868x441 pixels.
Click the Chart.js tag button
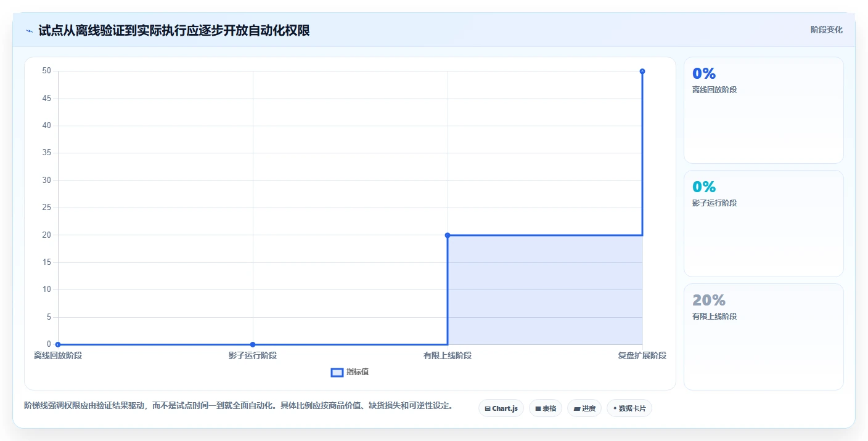point(501,408)
